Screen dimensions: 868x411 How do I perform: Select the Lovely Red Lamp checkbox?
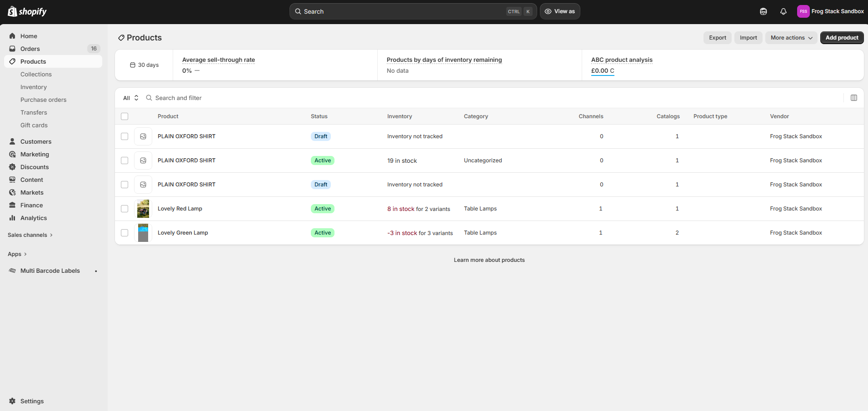pyautogui.click(x=125, y=209)
